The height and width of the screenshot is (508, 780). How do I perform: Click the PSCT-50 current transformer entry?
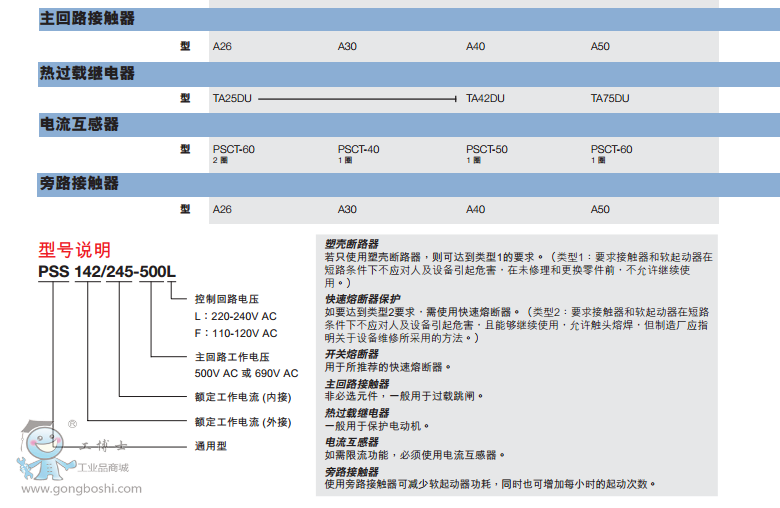click(486, 149)
